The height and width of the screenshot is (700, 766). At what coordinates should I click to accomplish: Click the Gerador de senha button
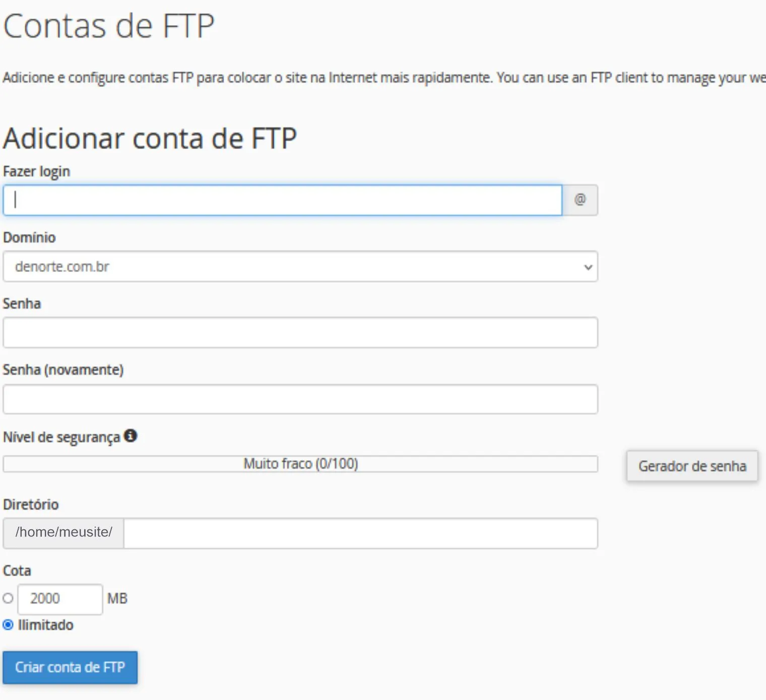click(x=691, y=466)
